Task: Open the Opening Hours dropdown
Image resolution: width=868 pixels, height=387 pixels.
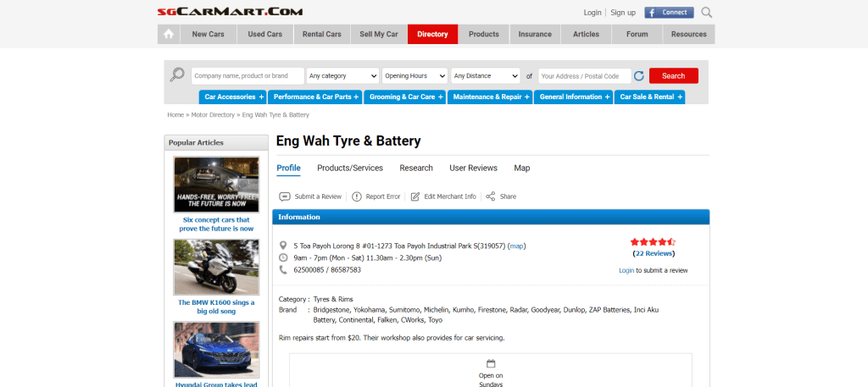Action: [x=415, y=75]
